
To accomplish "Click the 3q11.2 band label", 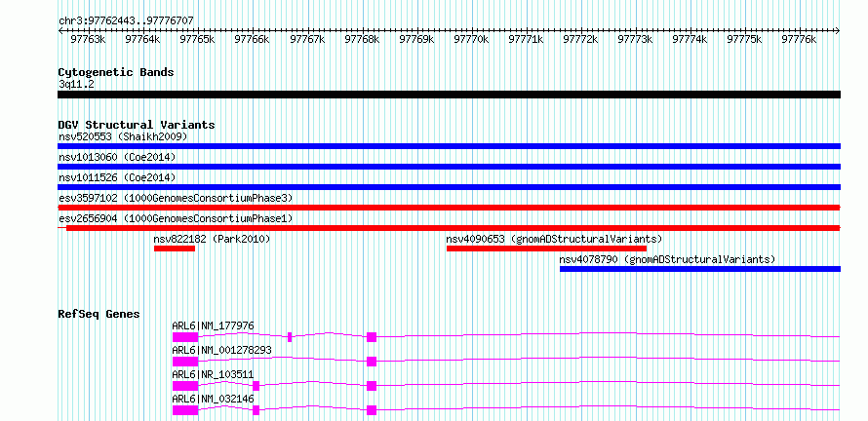I will (76, 84).
